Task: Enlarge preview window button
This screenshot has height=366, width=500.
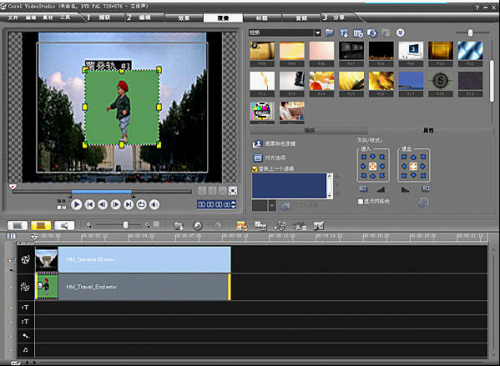Action: [x=233, y=190]
